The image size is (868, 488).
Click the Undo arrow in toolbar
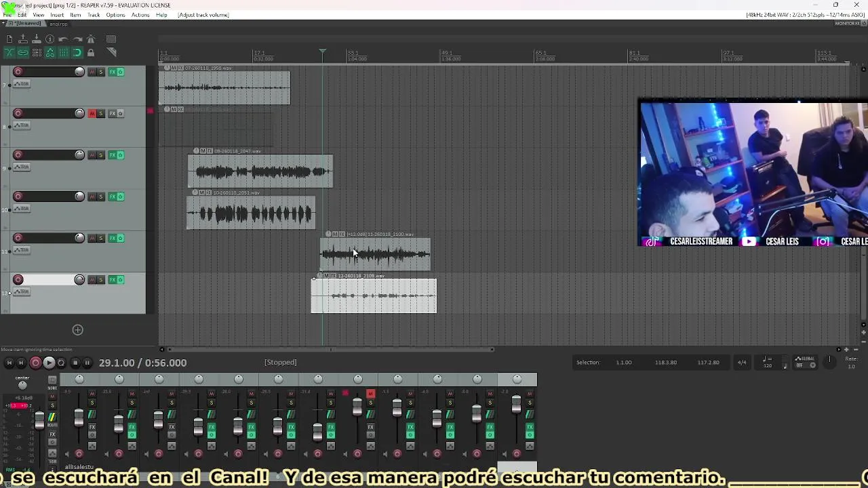click(x=64, y=39)
